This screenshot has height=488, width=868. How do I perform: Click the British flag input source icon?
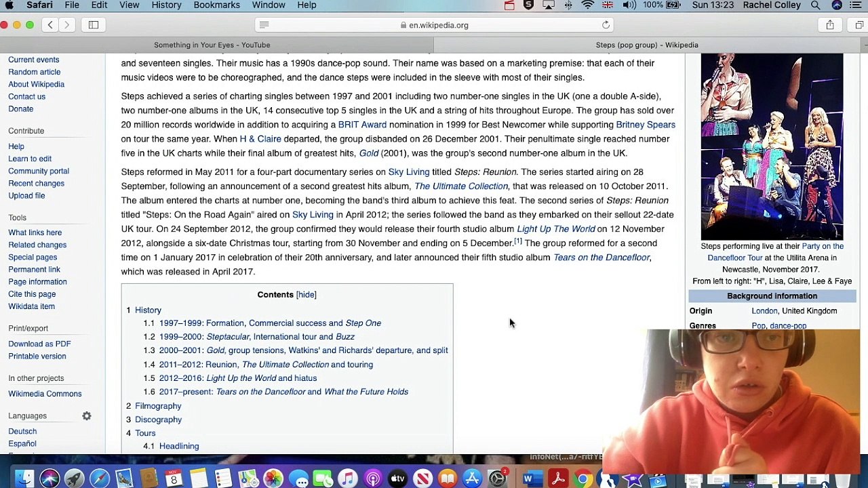click(x=608, y=5)
